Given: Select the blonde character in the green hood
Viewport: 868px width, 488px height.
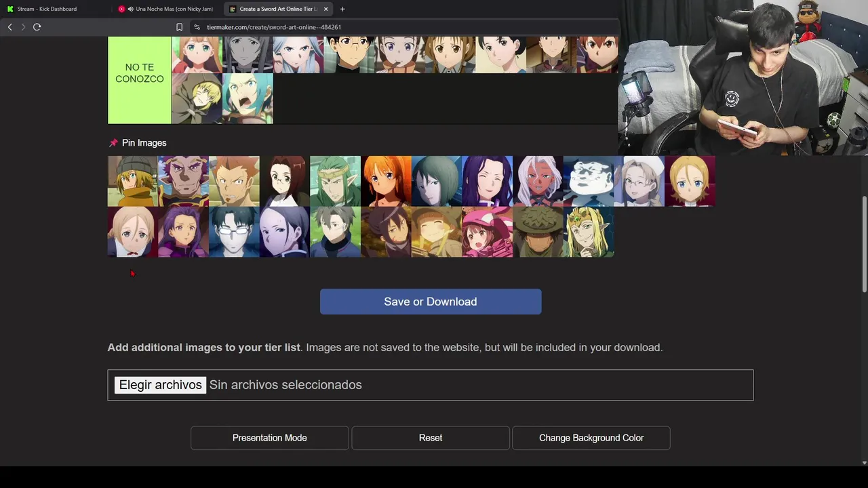Looking at the screenshot, I should point(197,98).
